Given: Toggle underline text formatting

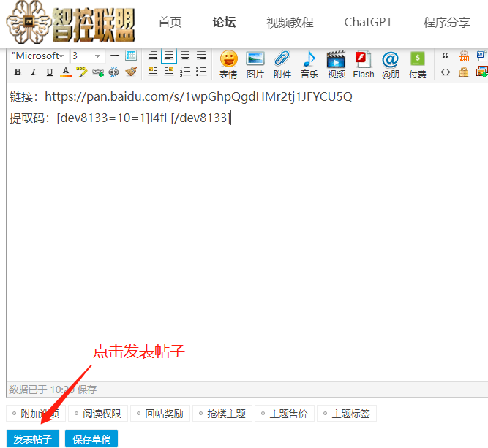Looking at the screenshot, I should (x=49, y=72).
